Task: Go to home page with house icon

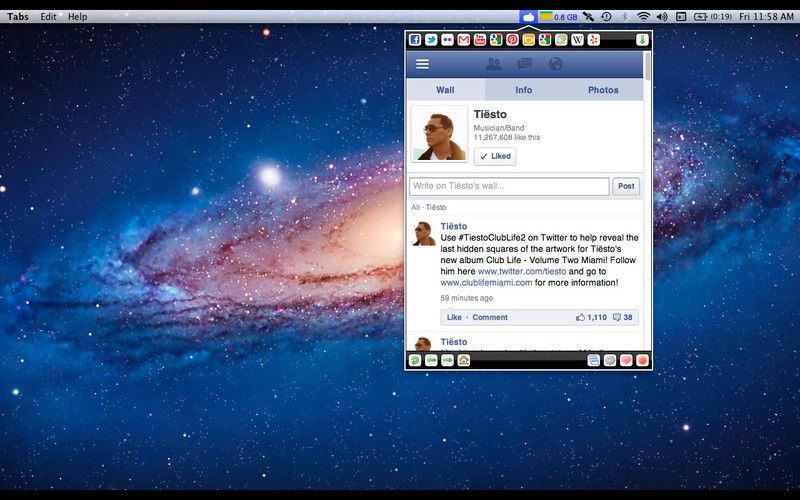Action: click(463, 360)
